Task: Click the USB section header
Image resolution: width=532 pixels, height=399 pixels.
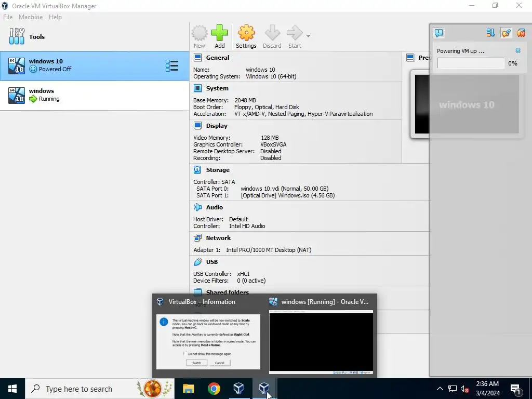Action: 212,262
